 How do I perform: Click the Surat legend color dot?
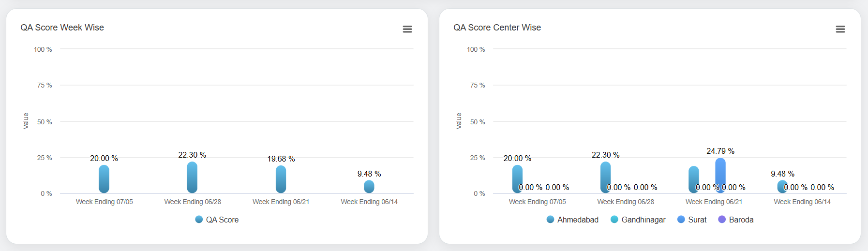click(681, 220)
